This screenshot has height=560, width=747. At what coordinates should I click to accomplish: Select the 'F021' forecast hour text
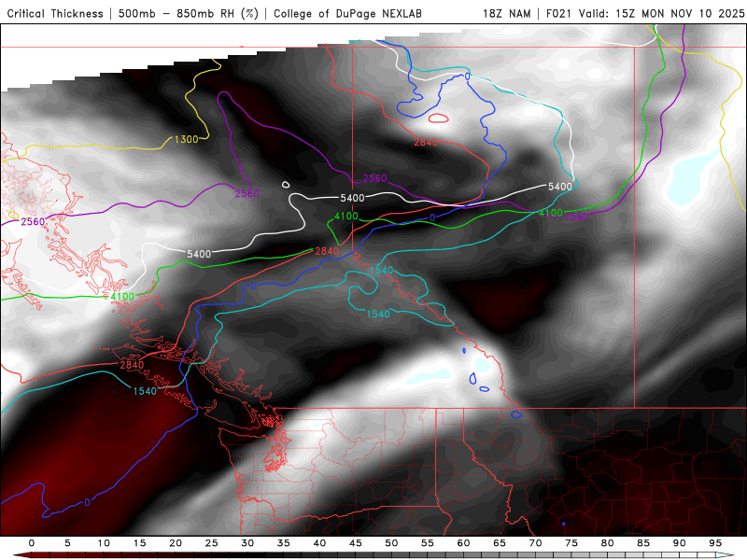click(x=559, y=14)
